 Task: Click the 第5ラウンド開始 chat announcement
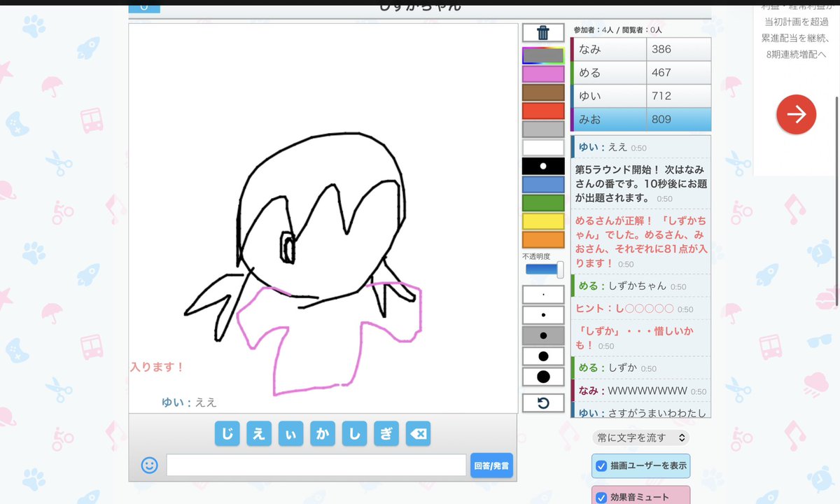pos(641,183)
